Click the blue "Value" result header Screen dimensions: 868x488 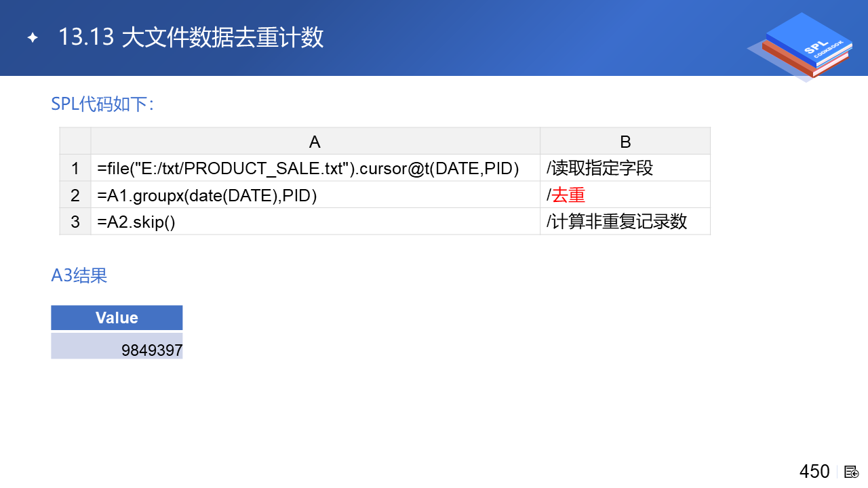point(117,318)
